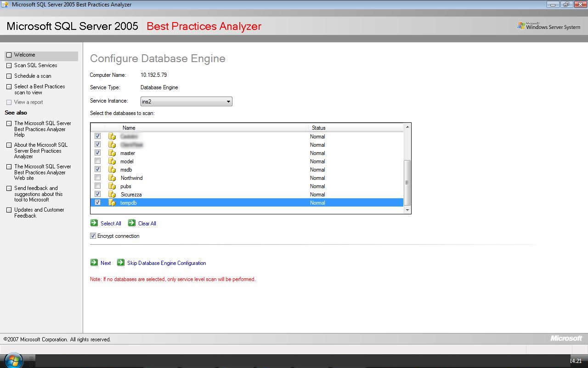Check the model database checkbox
Image resolution: width=588 pixels, height=368 pixels.
pyautogui.click(x=97, y=161)
